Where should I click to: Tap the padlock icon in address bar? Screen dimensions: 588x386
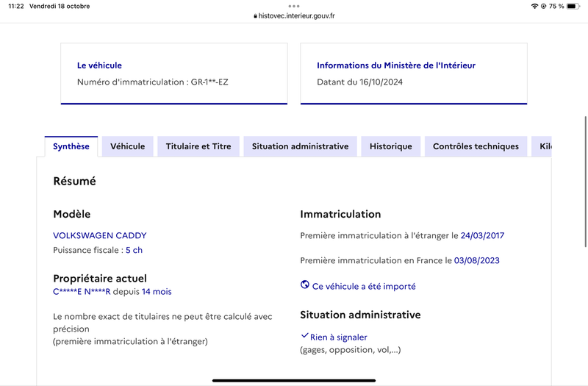tap(255, 15)
